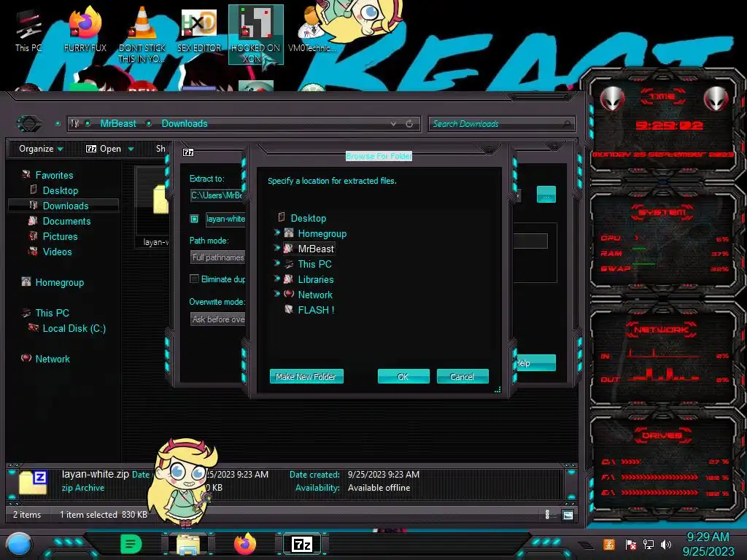Switch to the 7z taskbar button

pyautogui.click(x=302, y=544)
